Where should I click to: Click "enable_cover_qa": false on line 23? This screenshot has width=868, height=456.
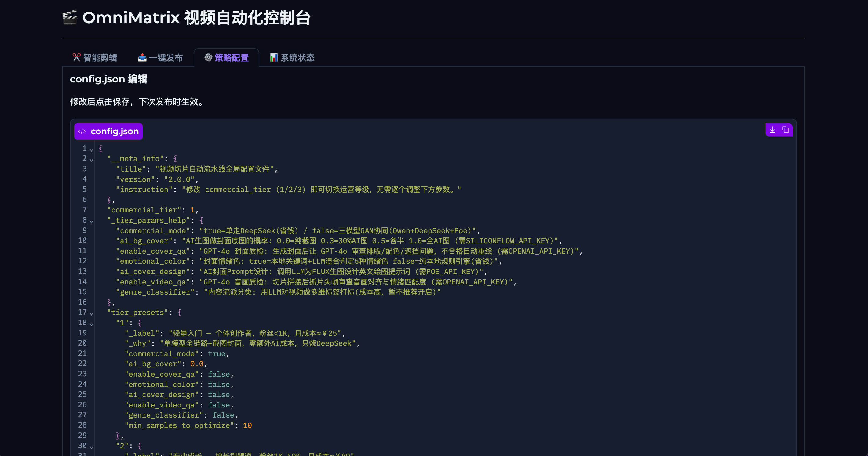pos(179,375)
